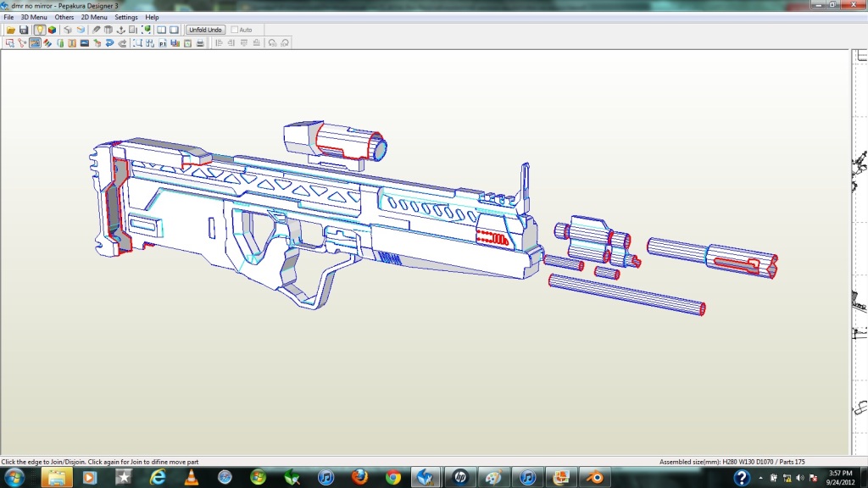Screen dimensions: 868x488
Task: Select the pen edge tool icon
Action: click(97, 30)
